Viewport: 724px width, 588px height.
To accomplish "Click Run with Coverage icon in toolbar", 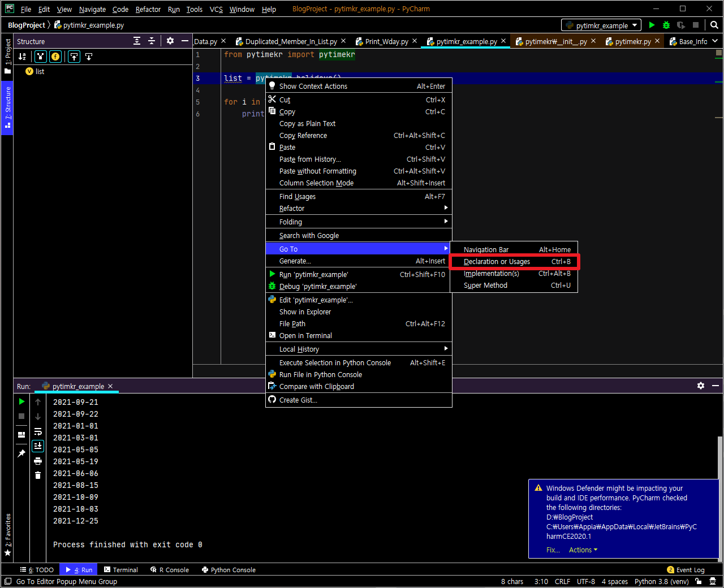I will (x=681, y=25).
